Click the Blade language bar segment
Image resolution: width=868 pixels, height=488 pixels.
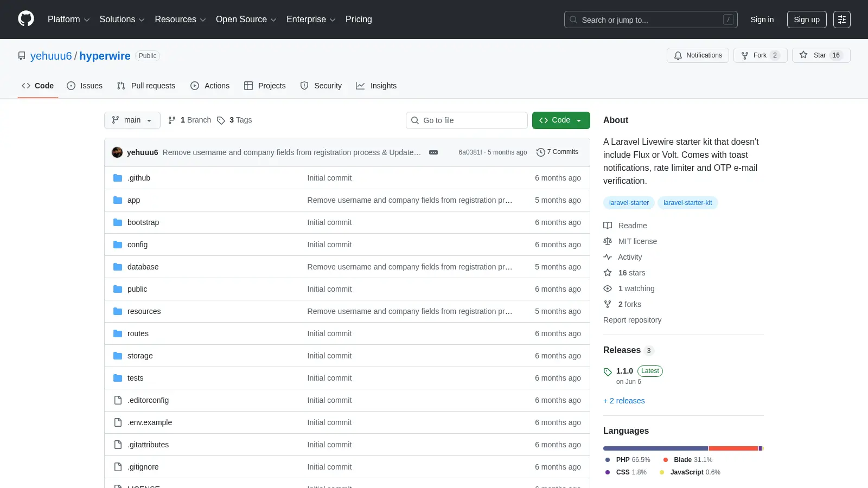(733, 448)
